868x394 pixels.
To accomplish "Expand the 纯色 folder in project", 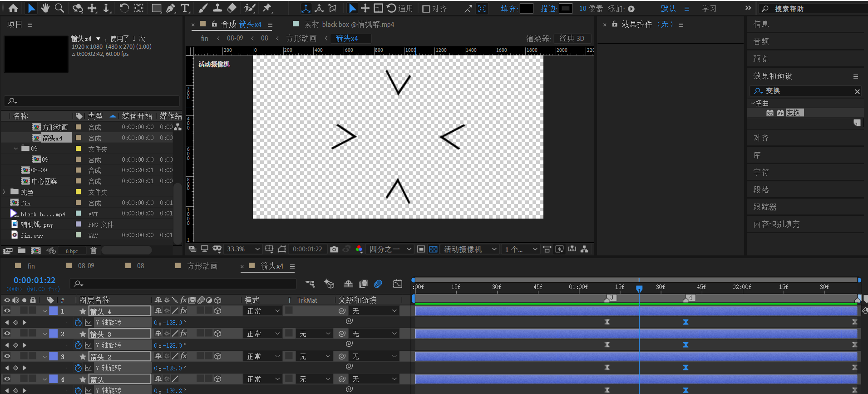I will coord(5,192).
